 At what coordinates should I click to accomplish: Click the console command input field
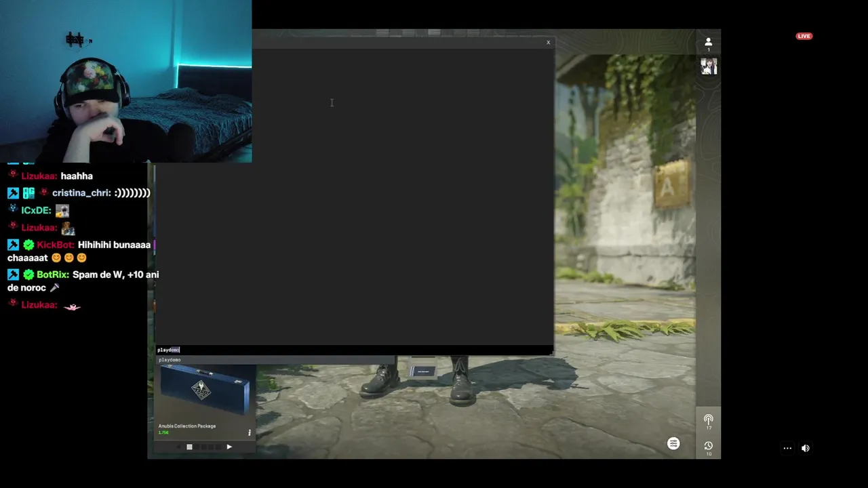tap(355, 350)
